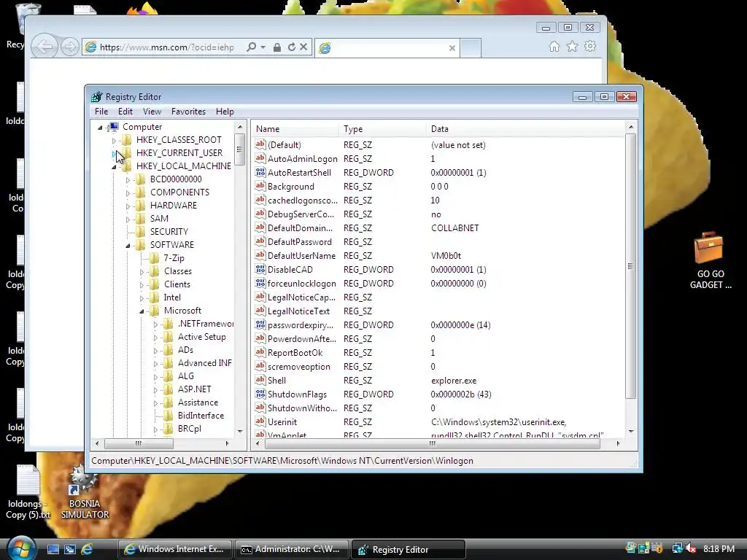The height and width of the screenshot is (560, 747).
Task: Switch to Administrator command prompt taskbar button
Action: click(291, 549)
